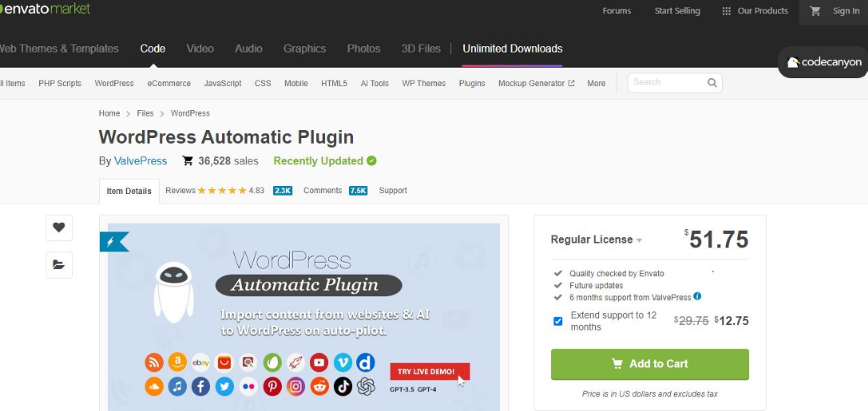
Task: Open PHP Scripts subcategory
Action: (60, 84)
